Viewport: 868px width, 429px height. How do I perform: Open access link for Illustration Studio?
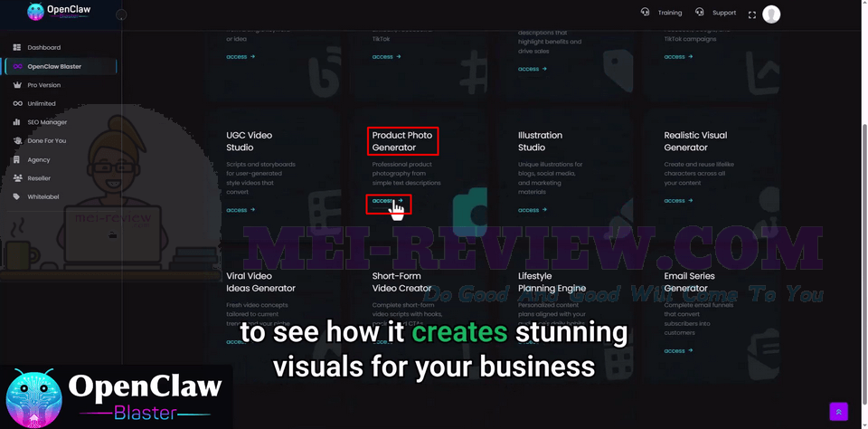[533, 210]
